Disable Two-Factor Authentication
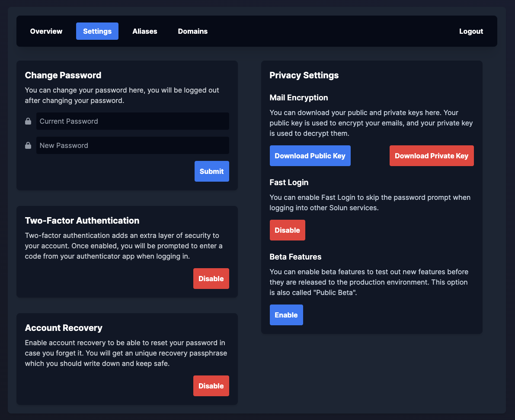Screen dimensions: 515x420 click(211, 279)
